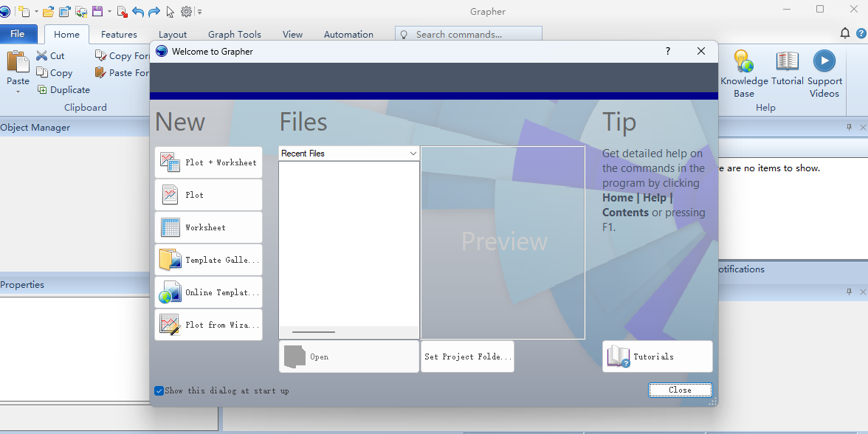Viewport: 868px width, 434px height.
Task: Switch to the View ribbon tab
Action: coord(292,34)
